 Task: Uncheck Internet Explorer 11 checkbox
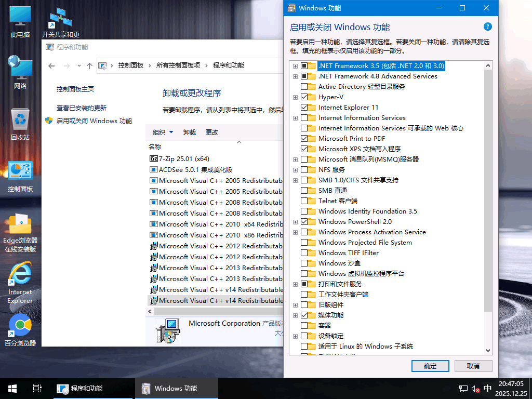click(x=304, y=108)
